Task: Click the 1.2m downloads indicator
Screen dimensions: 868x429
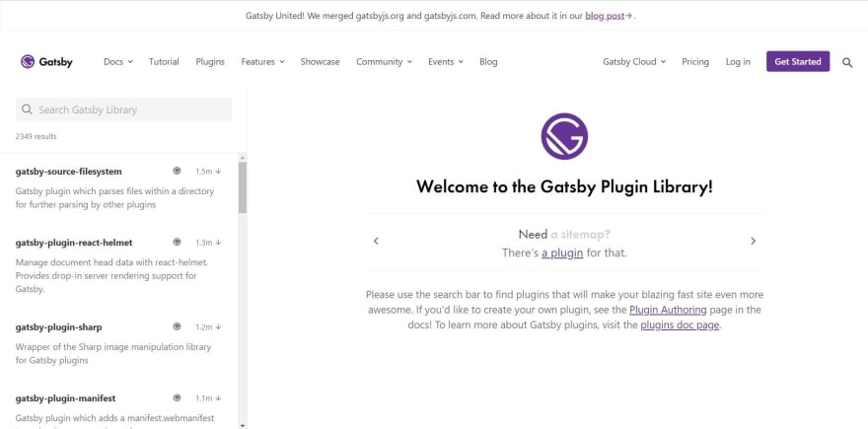Action: click(208, 327)
